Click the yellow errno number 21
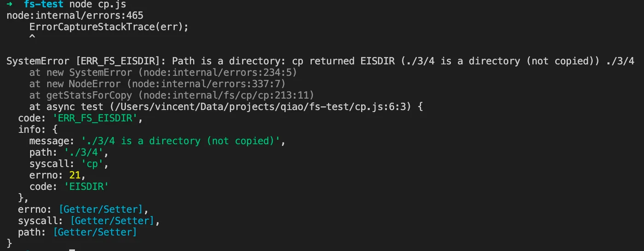Viewport: 644px width, 251px height. [x=75, y=175]
